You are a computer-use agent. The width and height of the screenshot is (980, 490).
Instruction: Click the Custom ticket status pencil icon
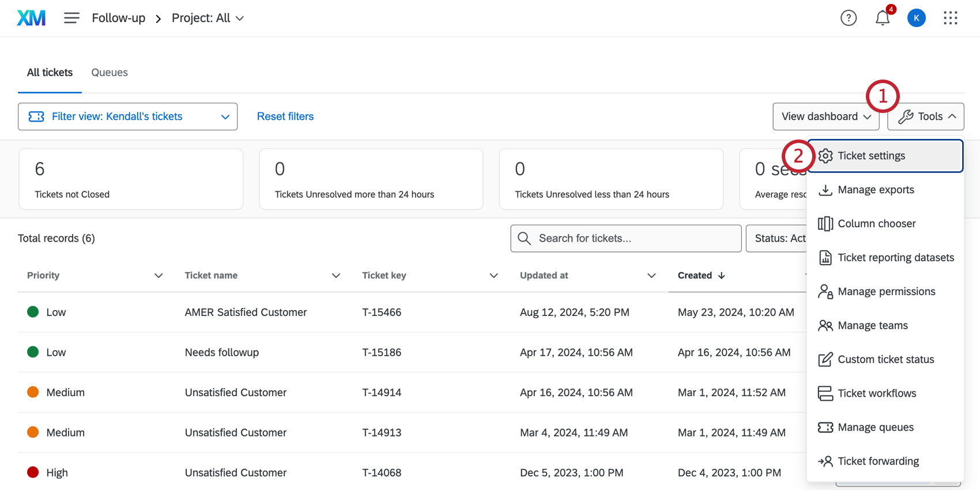pyautogui.click(x=826, y=359)
